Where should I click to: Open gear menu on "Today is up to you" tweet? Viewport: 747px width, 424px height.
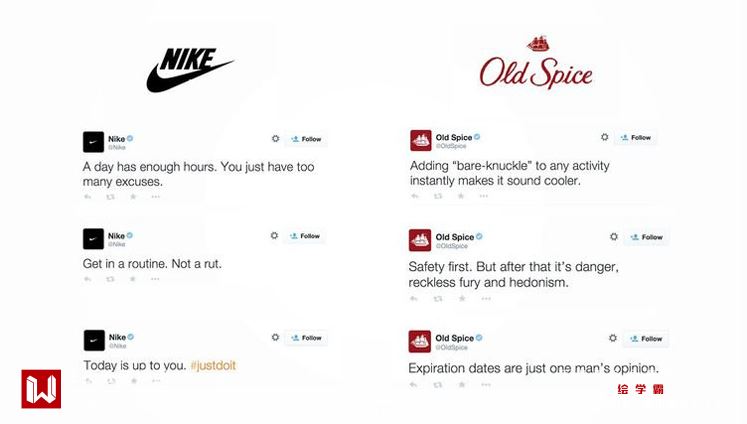(275, 338)
